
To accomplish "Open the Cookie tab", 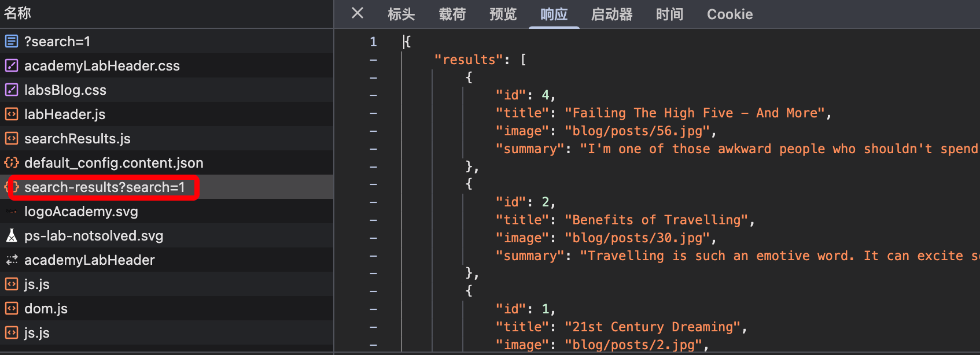I will (730, 14).
